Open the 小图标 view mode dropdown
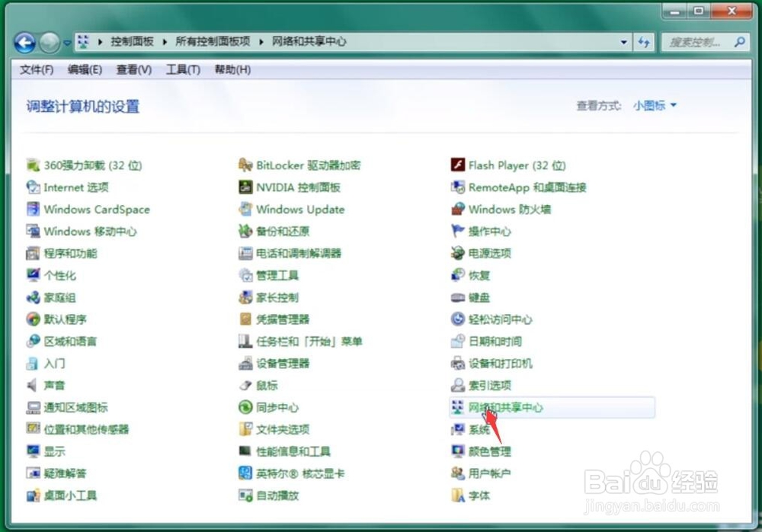 [x=655, y=105]
